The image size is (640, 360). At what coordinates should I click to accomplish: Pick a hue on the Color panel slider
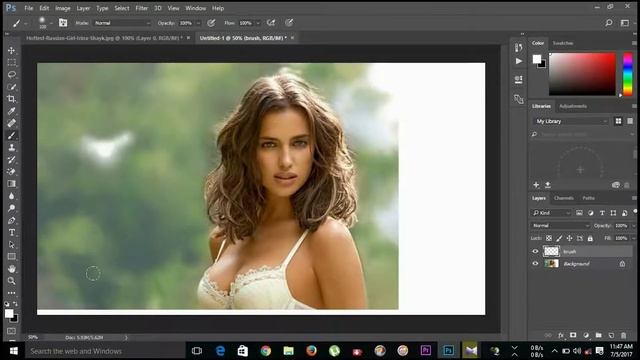628,73
